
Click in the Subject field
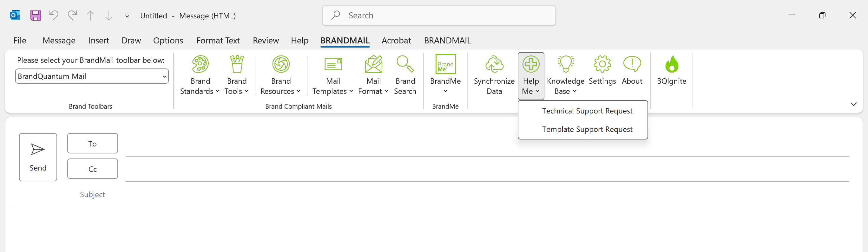[487, 194]
